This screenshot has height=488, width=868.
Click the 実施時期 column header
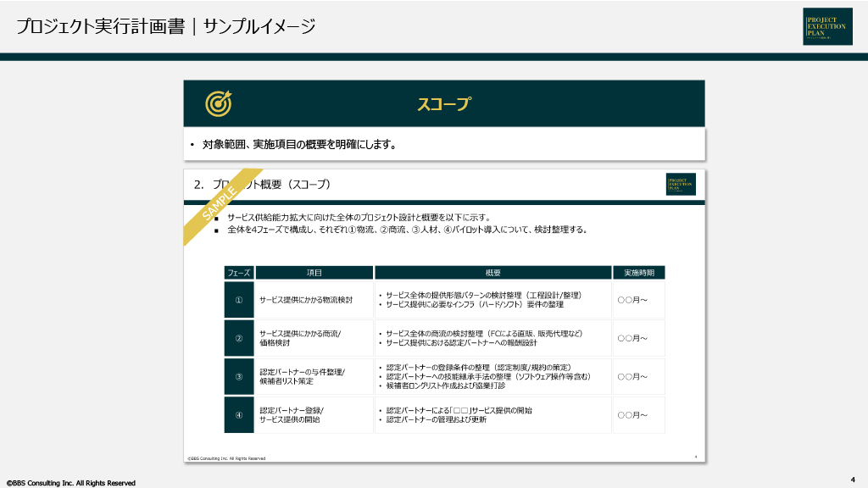click(638, 273)
